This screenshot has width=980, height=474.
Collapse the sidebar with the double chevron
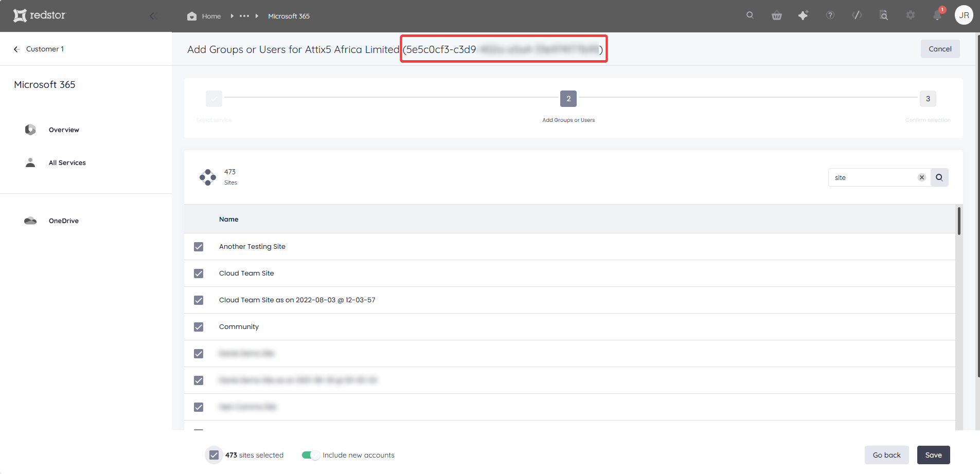(x=153, y=16)
